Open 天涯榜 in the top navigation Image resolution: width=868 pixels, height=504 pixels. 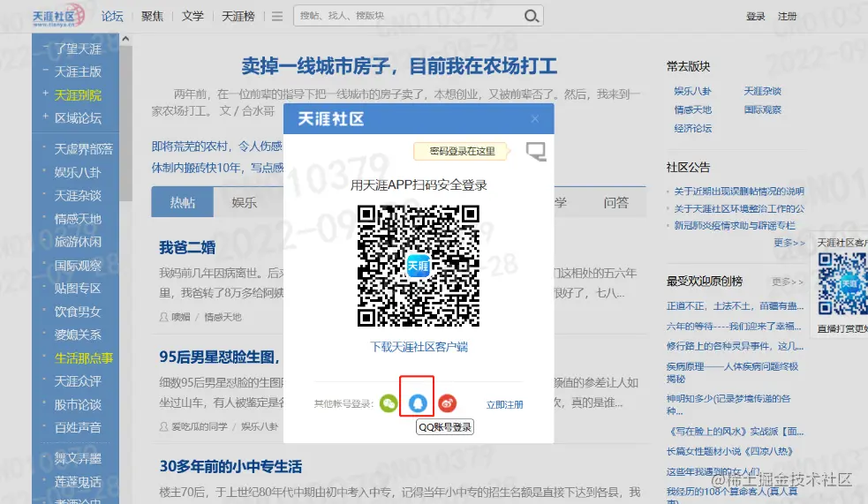click(238, 16)
